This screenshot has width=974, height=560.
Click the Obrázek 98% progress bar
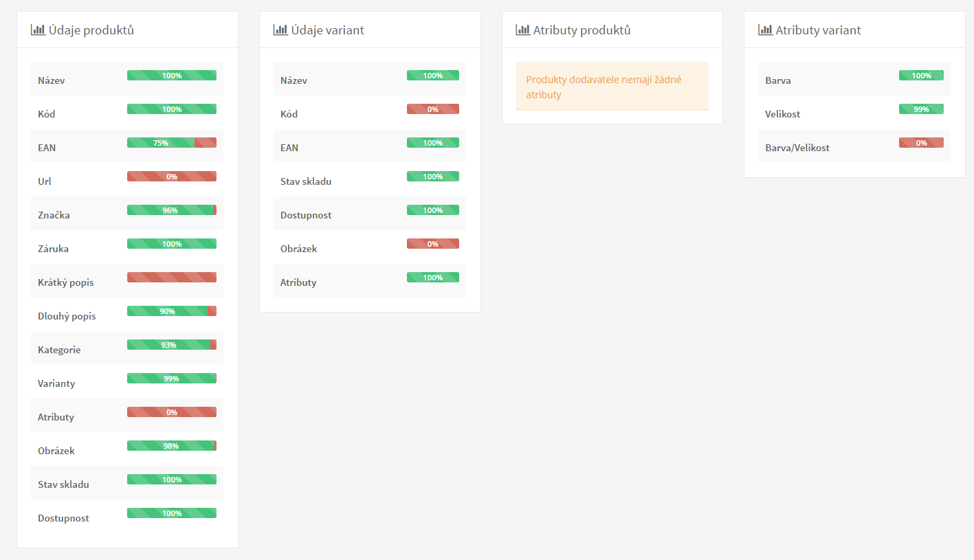172,446
